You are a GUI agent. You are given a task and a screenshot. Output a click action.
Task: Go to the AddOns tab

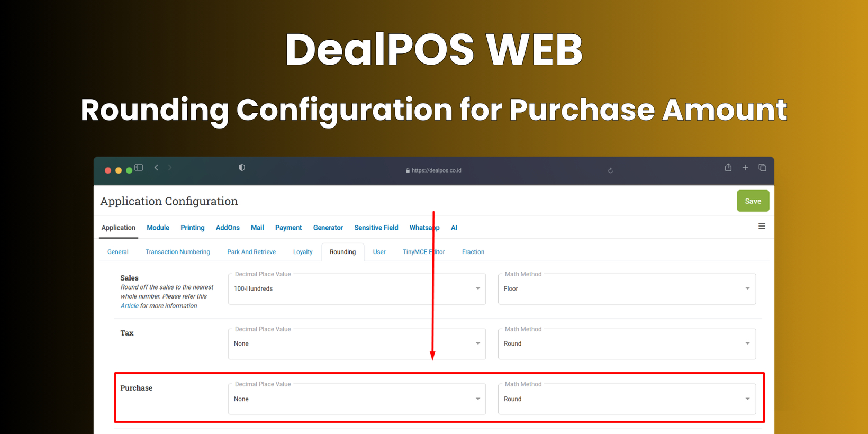tap(228, 228)
